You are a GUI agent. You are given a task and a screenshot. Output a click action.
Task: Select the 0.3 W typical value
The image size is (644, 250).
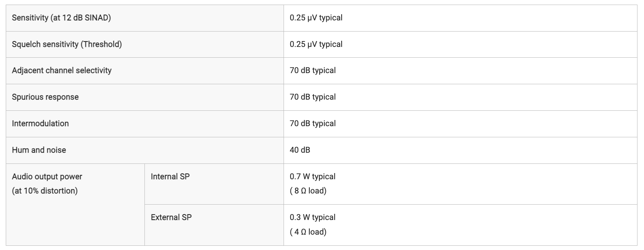click(312, 217)
